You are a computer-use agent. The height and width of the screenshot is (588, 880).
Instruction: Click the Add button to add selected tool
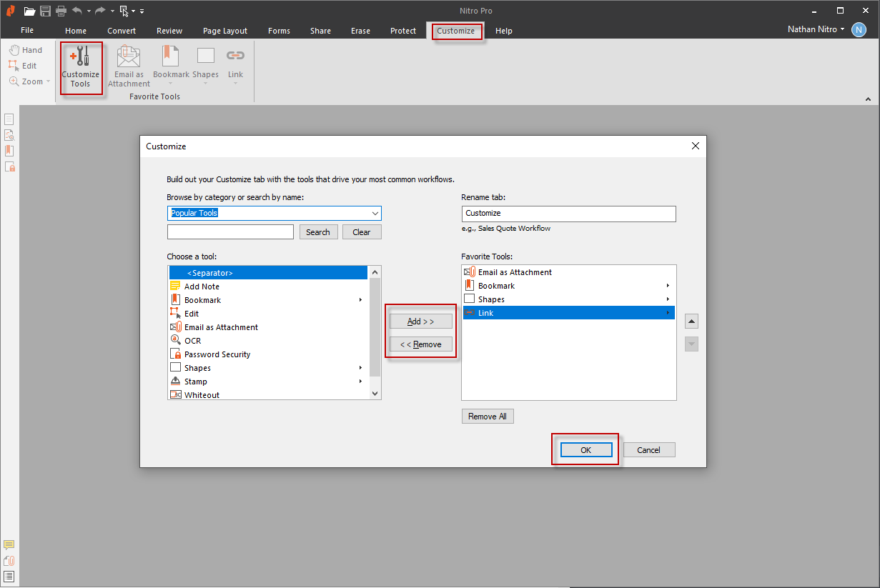coord(420,321)
